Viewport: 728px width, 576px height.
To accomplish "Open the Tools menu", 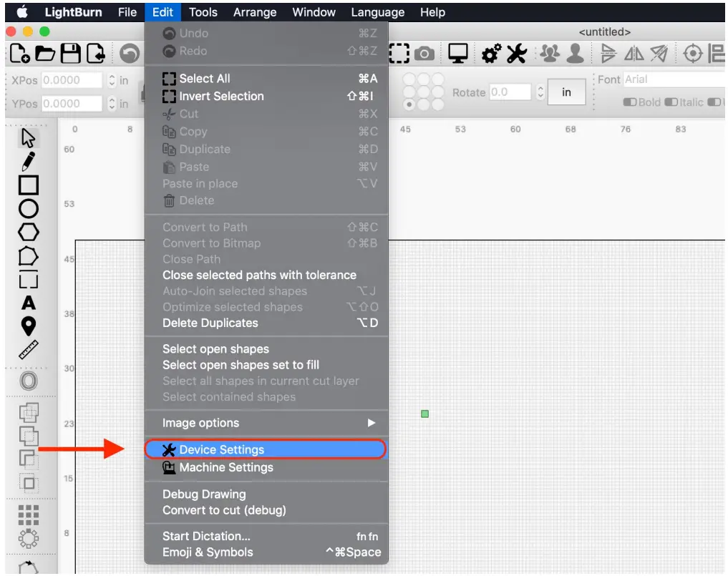I will (204, 12).
